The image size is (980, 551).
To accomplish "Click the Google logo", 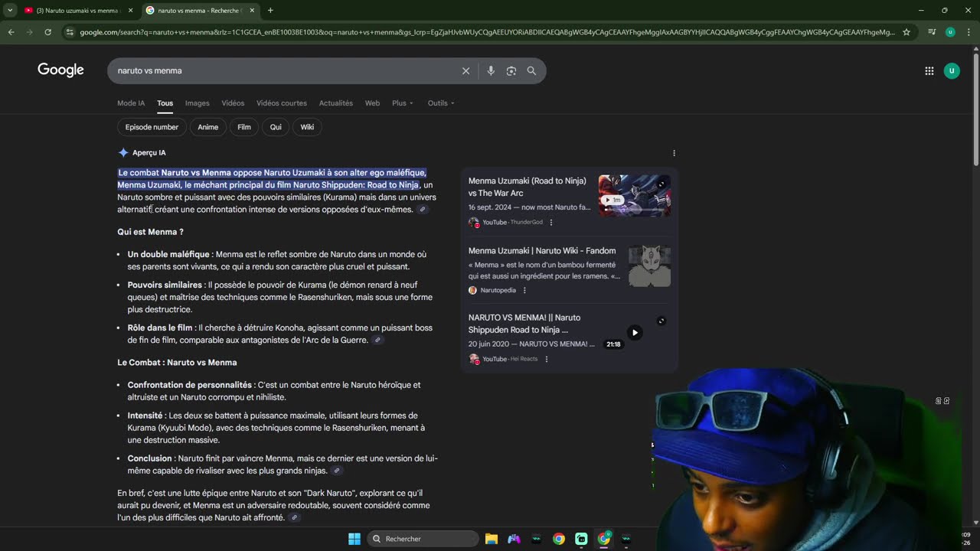I will point(60,70).
